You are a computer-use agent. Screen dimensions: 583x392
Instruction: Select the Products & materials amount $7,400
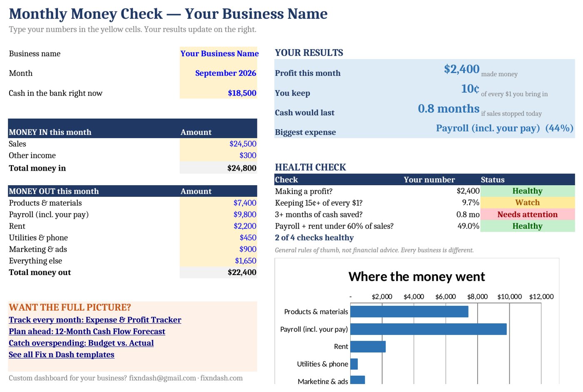219,203
